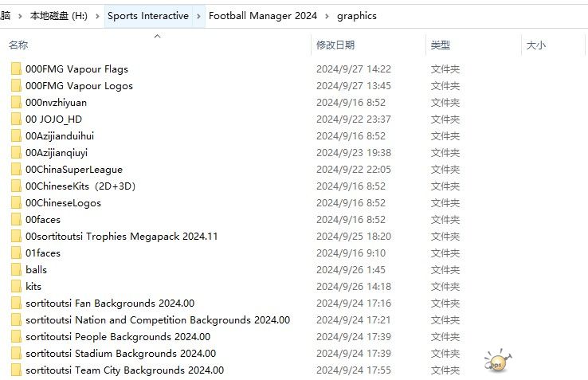Expand the breadcrumb arrow after 本地磁盘 (H:)
588x380 pixels.
[97, 16]
